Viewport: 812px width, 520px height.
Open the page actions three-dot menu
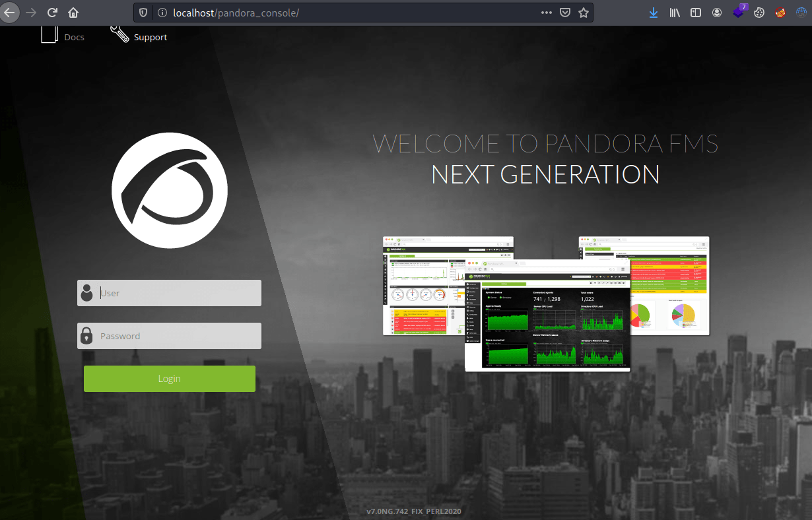tap(547, 13)
